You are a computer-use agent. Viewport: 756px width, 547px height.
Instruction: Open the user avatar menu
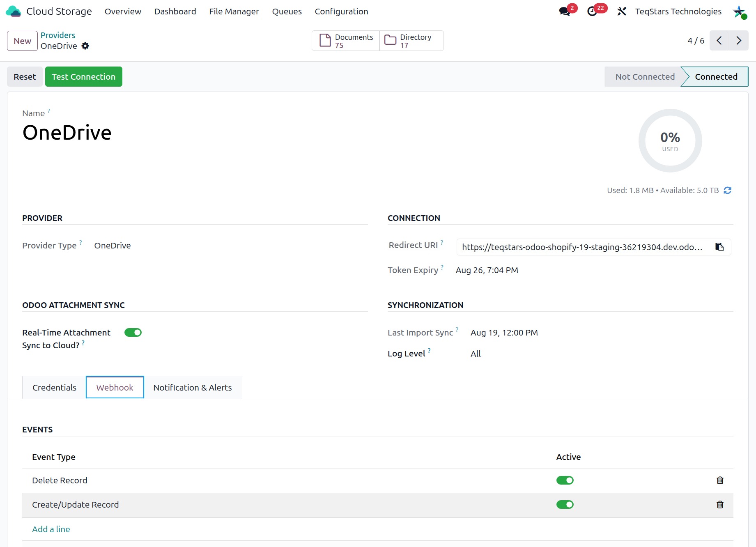pyautogui.click(x=740, y=11)
